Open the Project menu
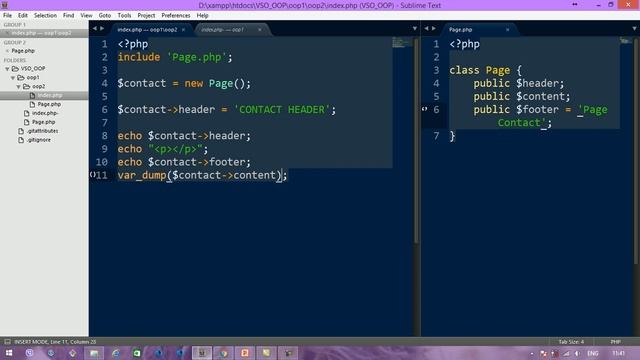 pyautogui.click(x=146, y=16)
